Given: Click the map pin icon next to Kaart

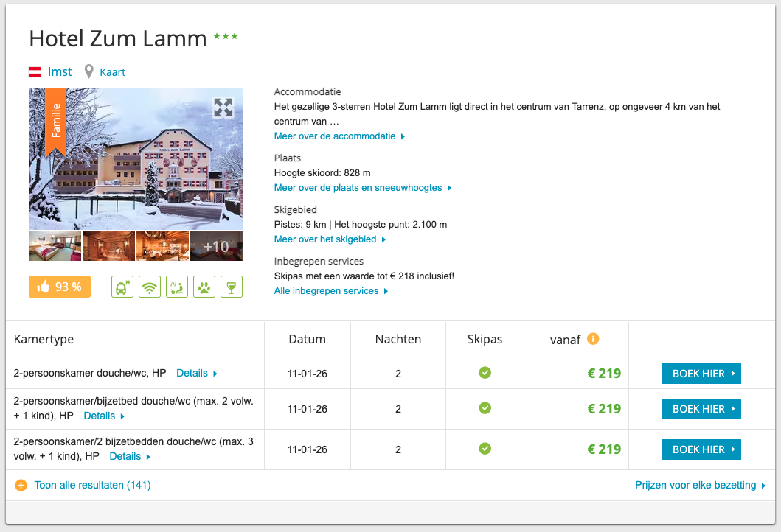Looking at the screenshot, I should pyautogui.click(x=89, y=71).
